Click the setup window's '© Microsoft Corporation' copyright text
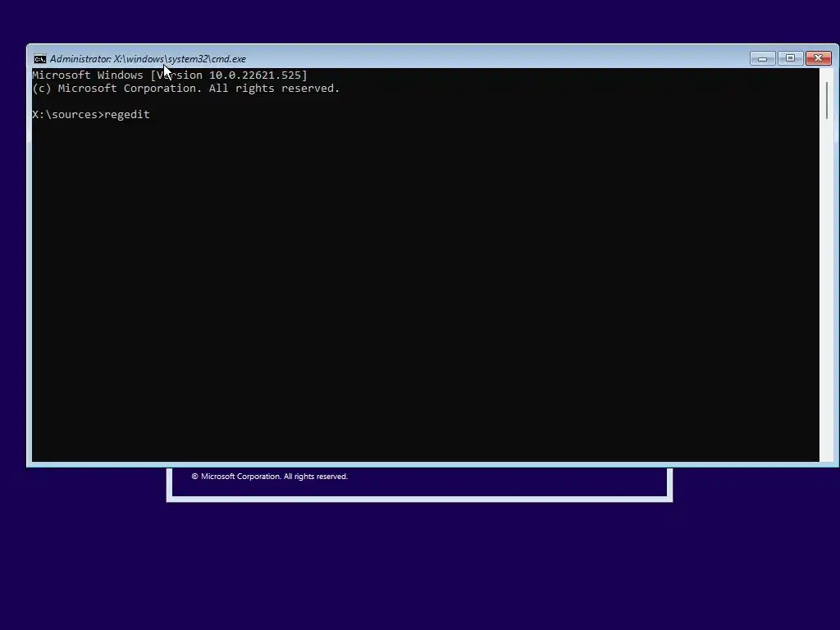840x630 pixels. (x=270, y=477)
